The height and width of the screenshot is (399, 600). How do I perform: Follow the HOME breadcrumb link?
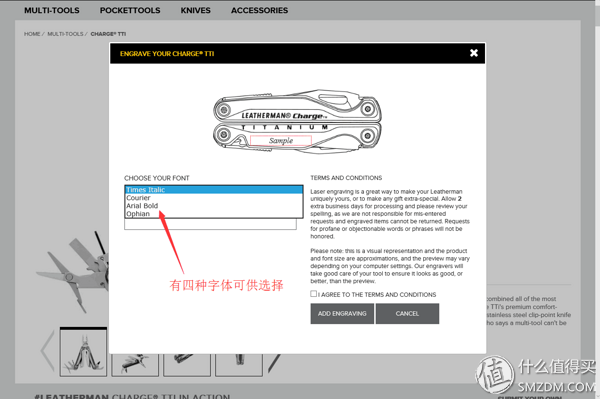[32, 34]
